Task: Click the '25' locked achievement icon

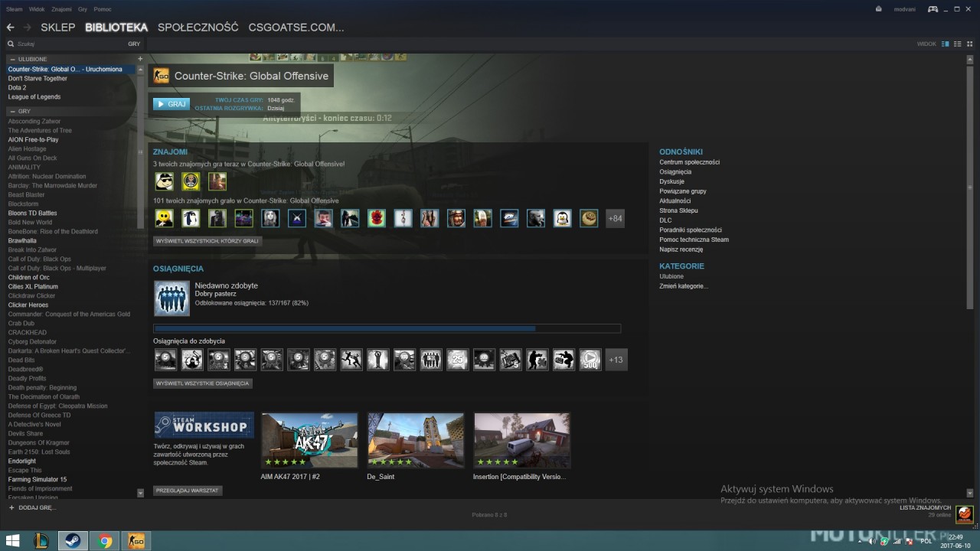Action: point(458,360)
